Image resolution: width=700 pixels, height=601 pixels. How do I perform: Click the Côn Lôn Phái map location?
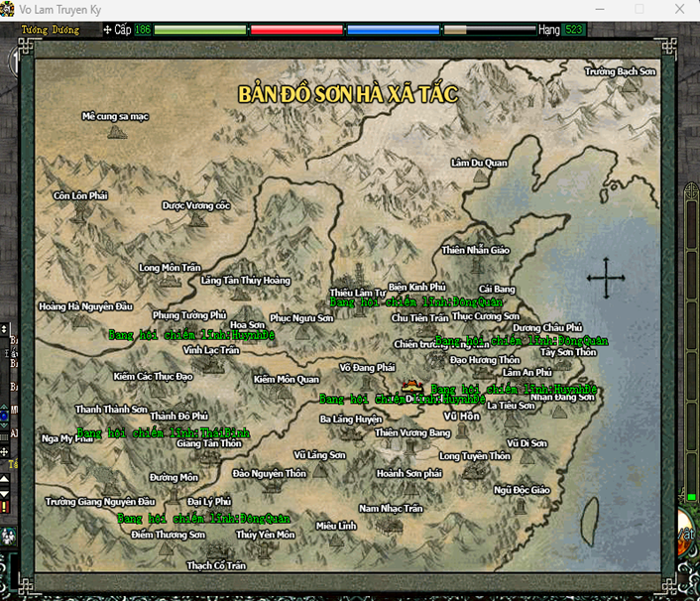click(80, 195)
